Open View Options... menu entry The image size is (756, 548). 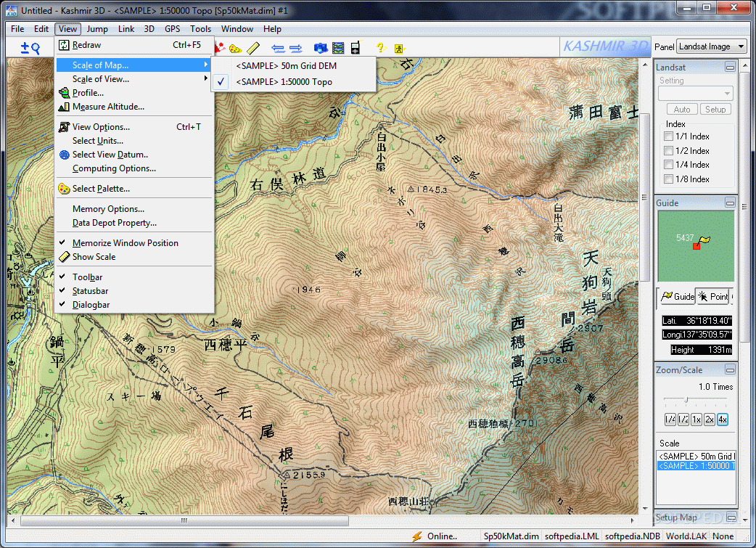click(x=135, y=127)
